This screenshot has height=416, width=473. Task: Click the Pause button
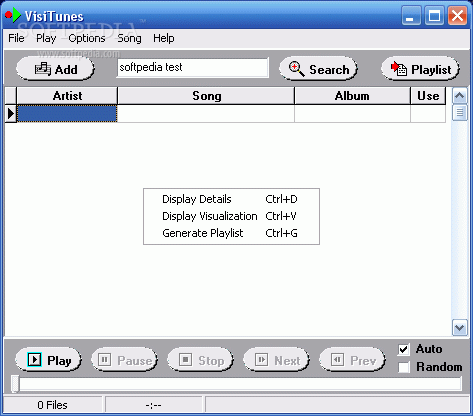click(x=124, y=360)
